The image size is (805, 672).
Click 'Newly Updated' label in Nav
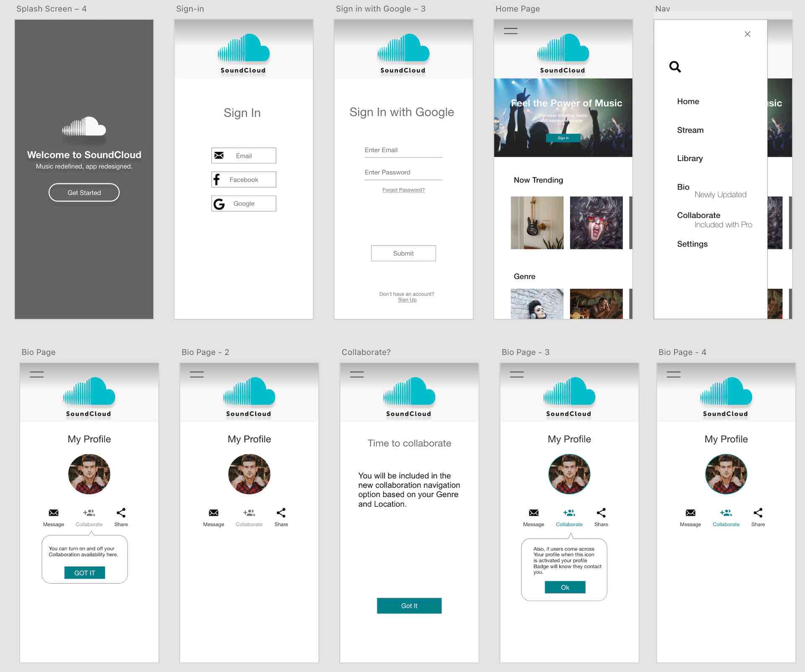(x=720, y=195)
